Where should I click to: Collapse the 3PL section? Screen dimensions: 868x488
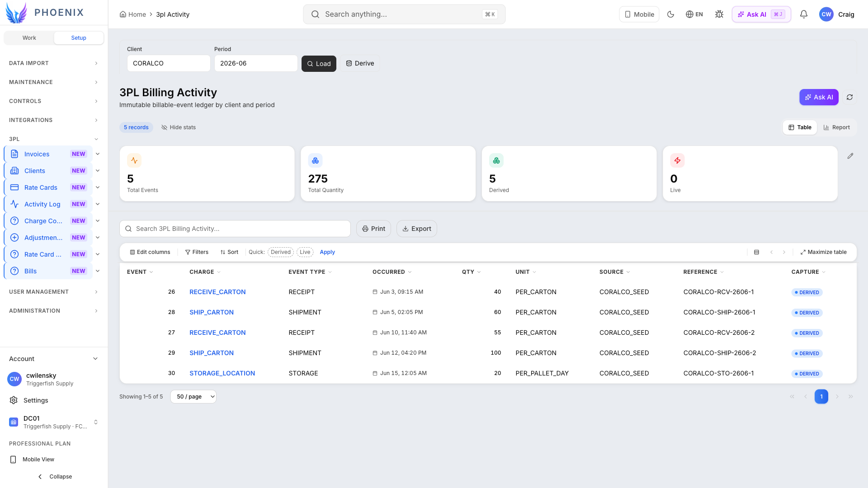pos(54,139)
